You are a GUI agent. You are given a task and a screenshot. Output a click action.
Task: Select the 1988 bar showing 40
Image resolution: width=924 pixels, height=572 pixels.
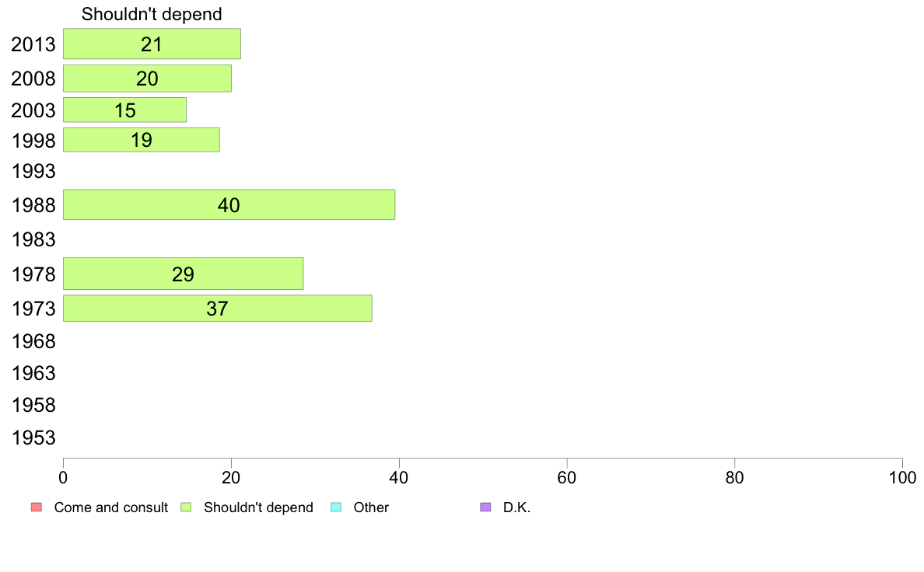[x=229, y=205]
